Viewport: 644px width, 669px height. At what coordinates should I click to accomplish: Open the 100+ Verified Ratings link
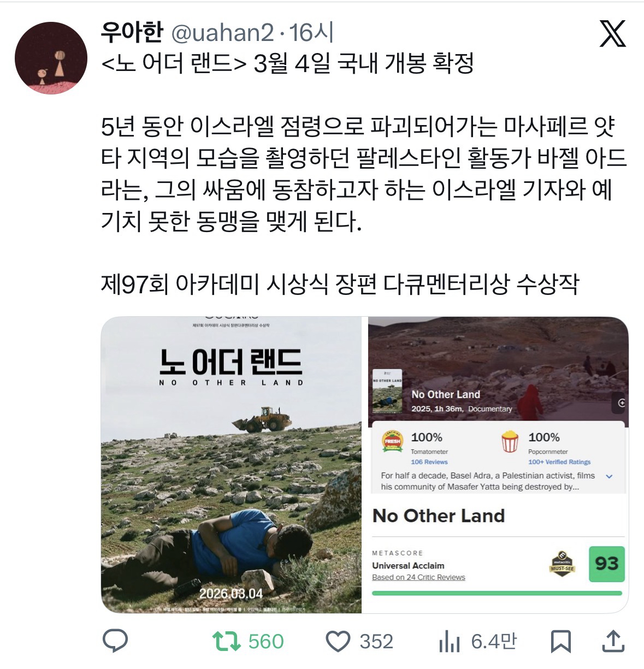pyautogui.click(x=559, y=462)
